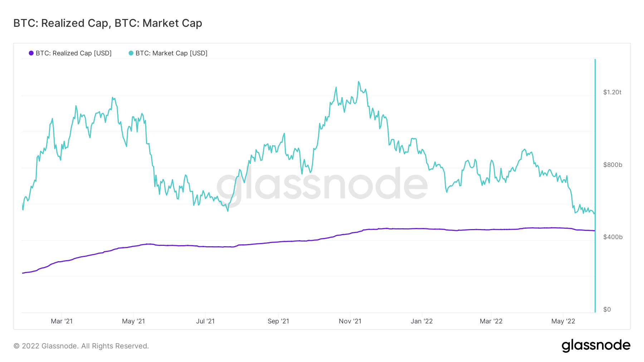The width and height of the screenshot is (644, 362).
Task: Select the Jul '21 x-axis label
Action: pyautogui.click(x=205, y=321)
